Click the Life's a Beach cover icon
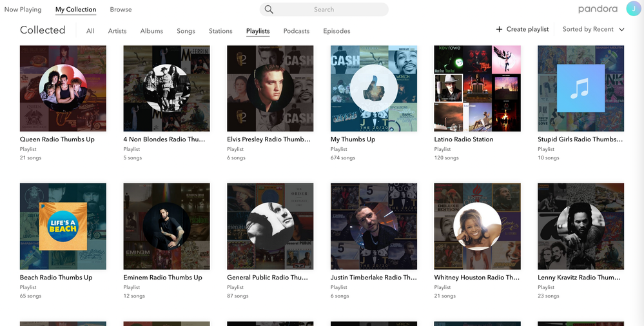This screenshot has width=644, height=326. coord(63,226)
